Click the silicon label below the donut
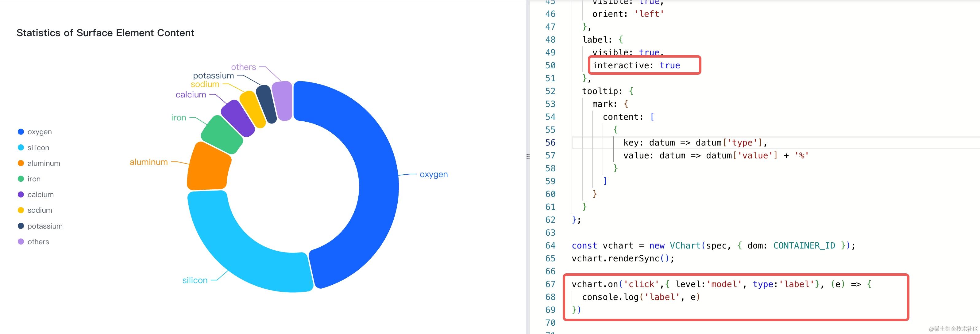Screen dimensions: 980x334 point(195,280)
